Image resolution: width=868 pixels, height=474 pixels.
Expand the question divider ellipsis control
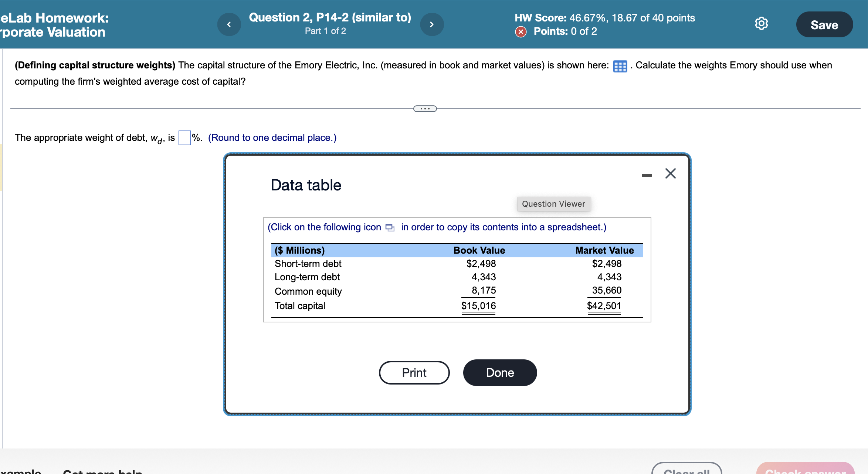coord(425,108)
